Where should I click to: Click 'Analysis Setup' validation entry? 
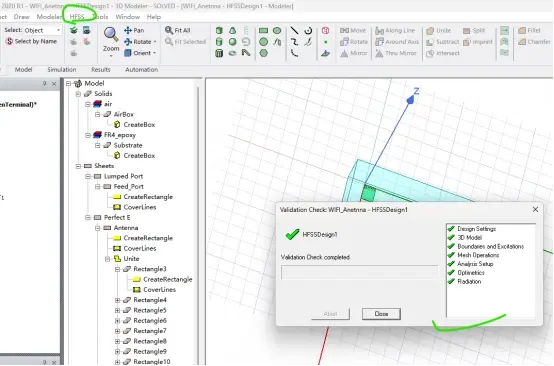[x=475, y=264]
